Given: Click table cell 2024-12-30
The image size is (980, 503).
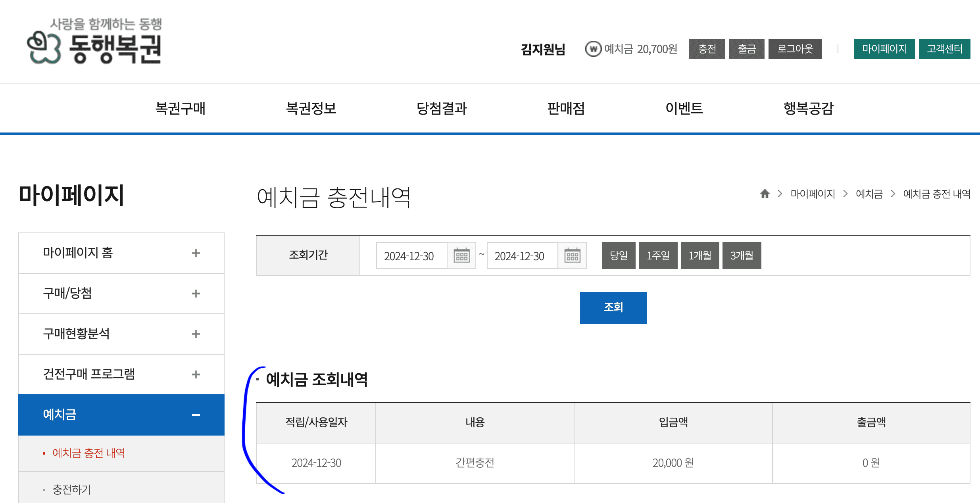Looking at the screenshot, I should coord(316,463).
